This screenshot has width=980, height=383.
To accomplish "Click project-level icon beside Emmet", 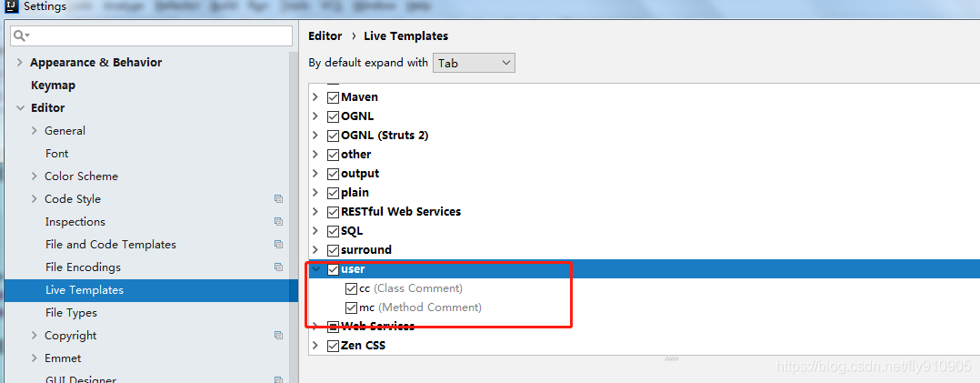I will pyautogui.click(x=278, y=358).
